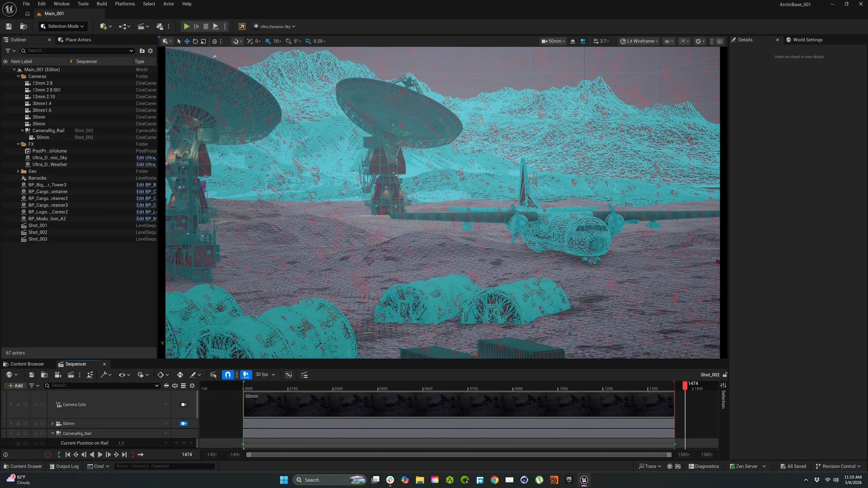Select the rotate transform tool in viewport
The height and width of the screenshot is (488, 868).
coord(195,41)
